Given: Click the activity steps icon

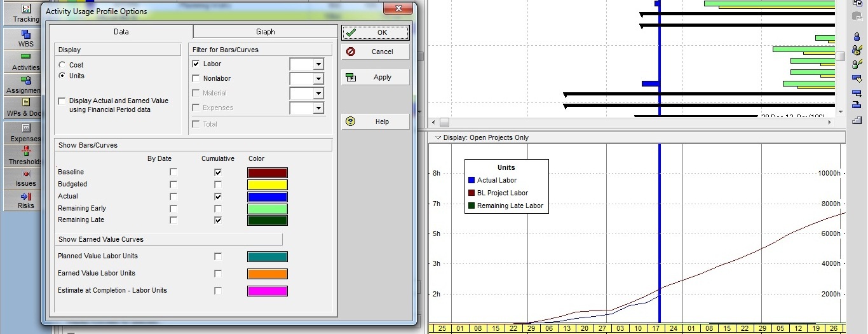Looking at the screenshot, I should pos(857,120).
